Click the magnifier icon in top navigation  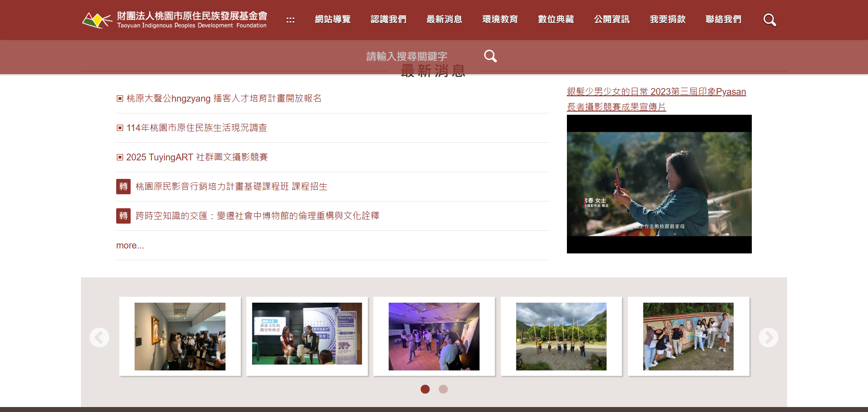769,20
